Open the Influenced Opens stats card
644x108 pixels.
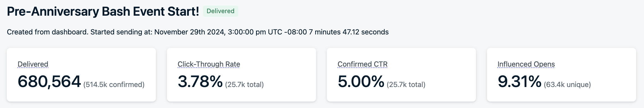pos(561,75)
